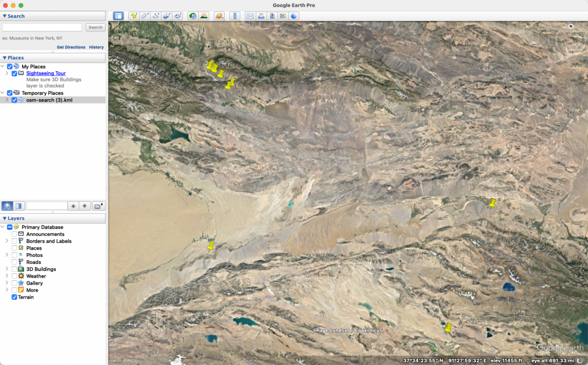Click the 37°34'23.55" N latitude readout
This screenshot has height=365, width=588.
(x=423, y=361)
